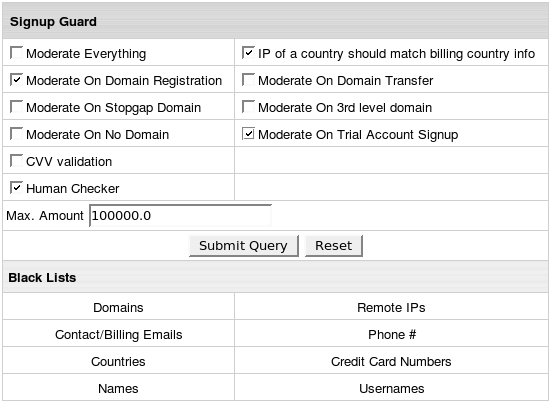The height and width of the screenshot is (402, 550).
Task: Uncheck IP country should match billing info
Action: (x=248, y=53)
